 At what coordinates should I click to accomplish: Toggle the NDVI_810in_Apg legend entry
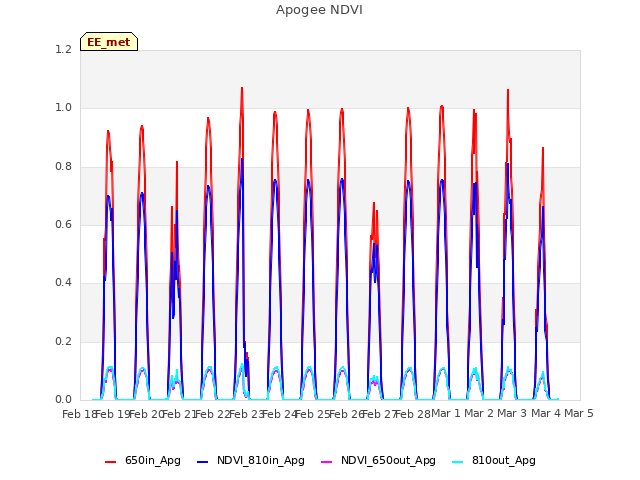pyautogui.click(x=251, y=461)
